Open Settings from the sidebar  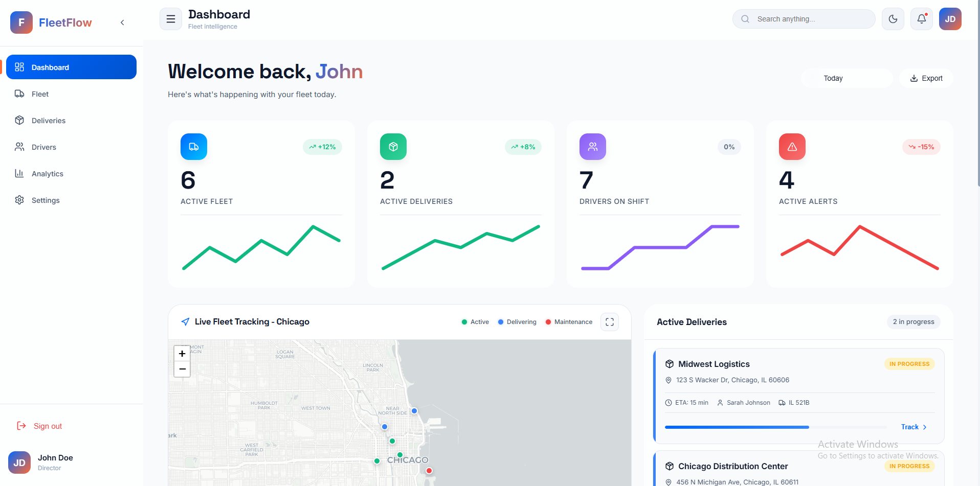pos(45,200)
